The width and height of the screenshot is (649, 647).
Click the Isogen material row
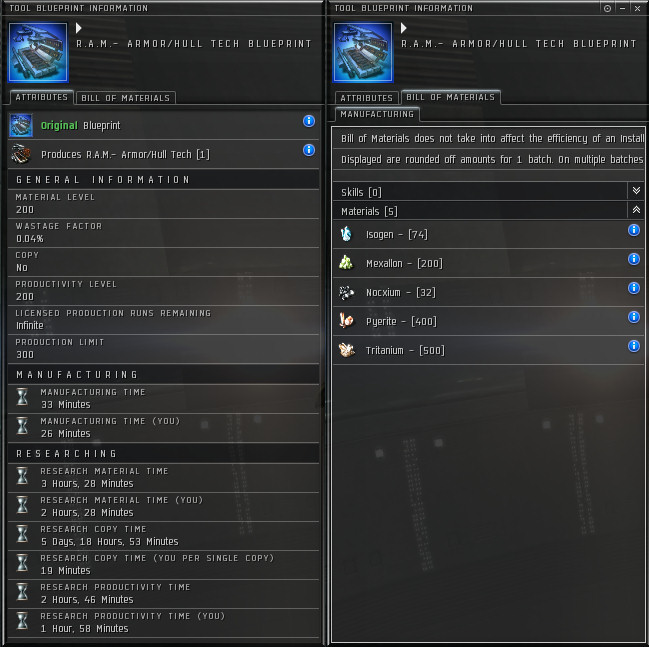[488, 235]
